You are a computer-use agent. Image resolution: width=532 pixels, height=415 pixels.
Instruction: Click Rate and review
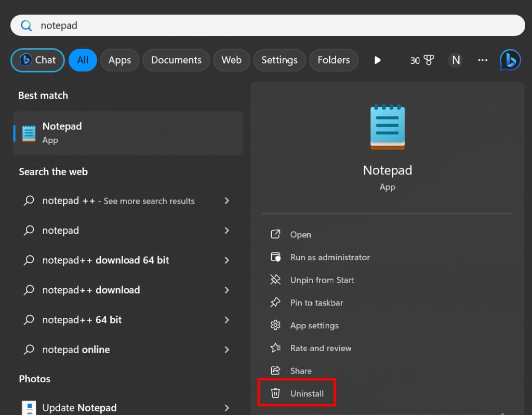[x=321, y=348]
